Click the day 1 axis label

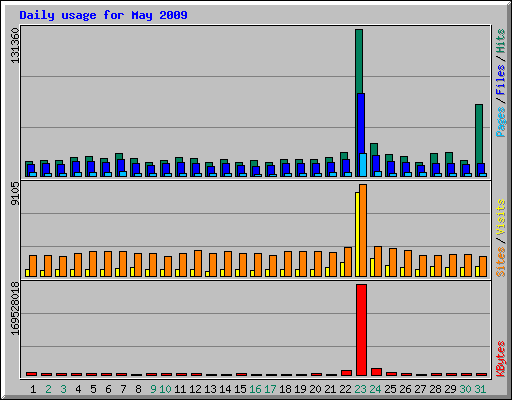point(33,389)
